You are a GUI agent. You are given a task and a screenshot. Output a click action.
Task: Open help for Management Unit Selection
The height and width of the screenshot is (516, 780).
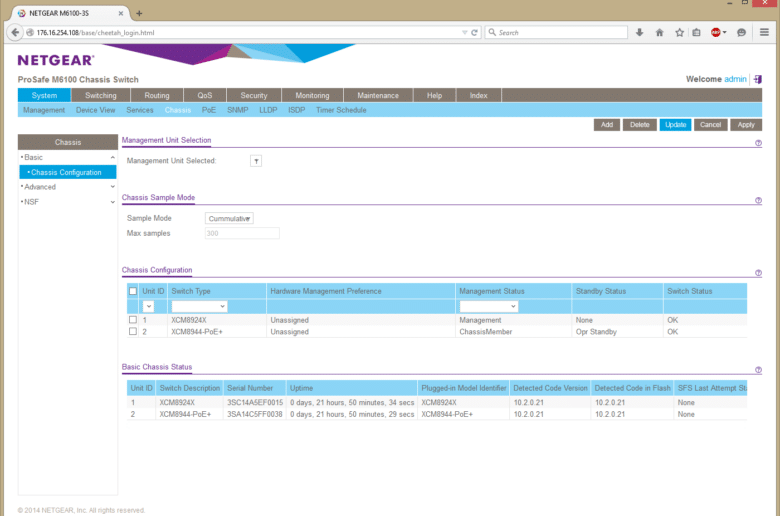pyautogui.click(x=758, y=143)
